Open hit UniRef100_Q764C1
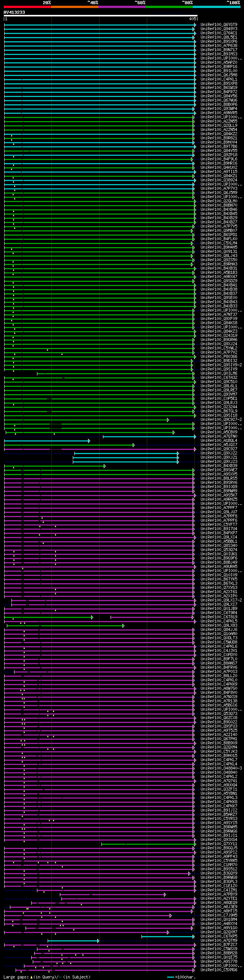The width and height of the screenshot is (244, 980). click(x=219, y=33)
